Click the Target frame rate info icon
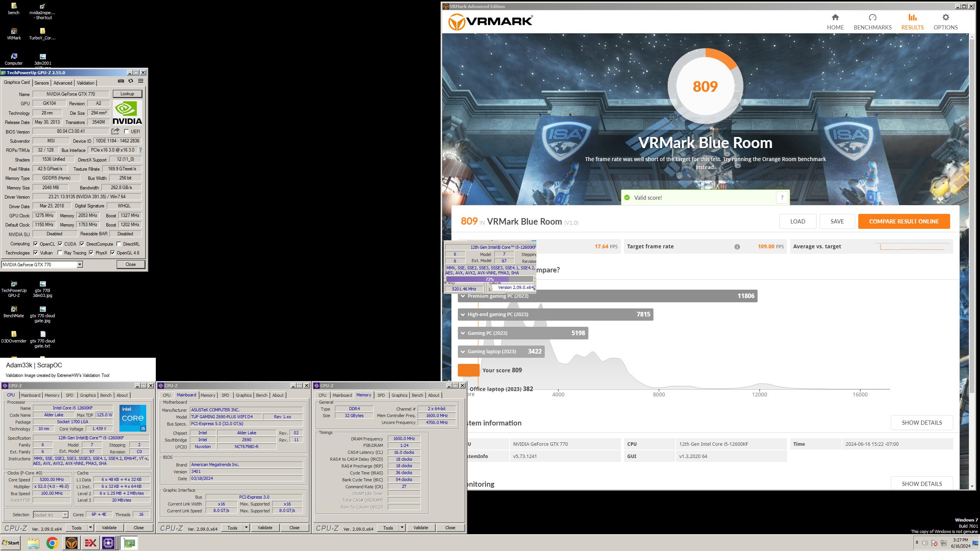 click(x=737, y=247)
